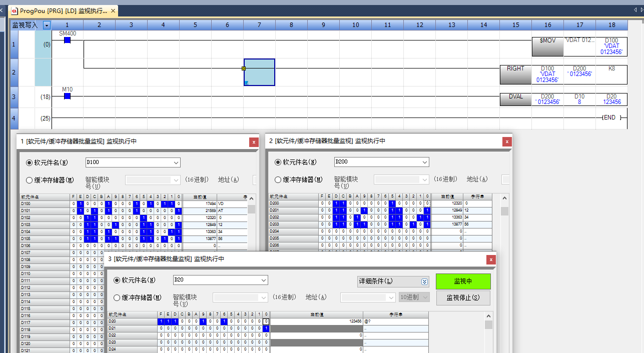Select 缓冲存储器 radio in monitor window 1
This screenshot has width=644, height=353.
(29, 180)
